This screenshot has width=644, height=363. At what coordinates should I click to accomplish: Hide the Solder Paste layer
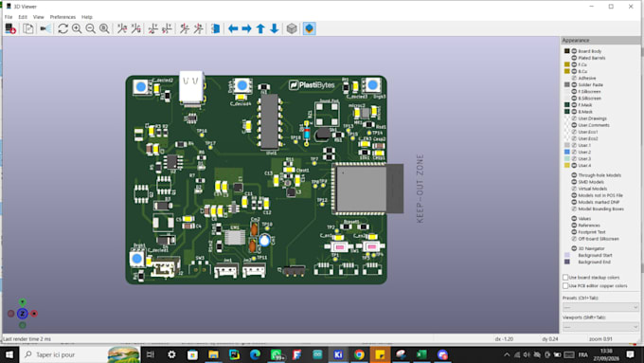(x=574, y=84)
